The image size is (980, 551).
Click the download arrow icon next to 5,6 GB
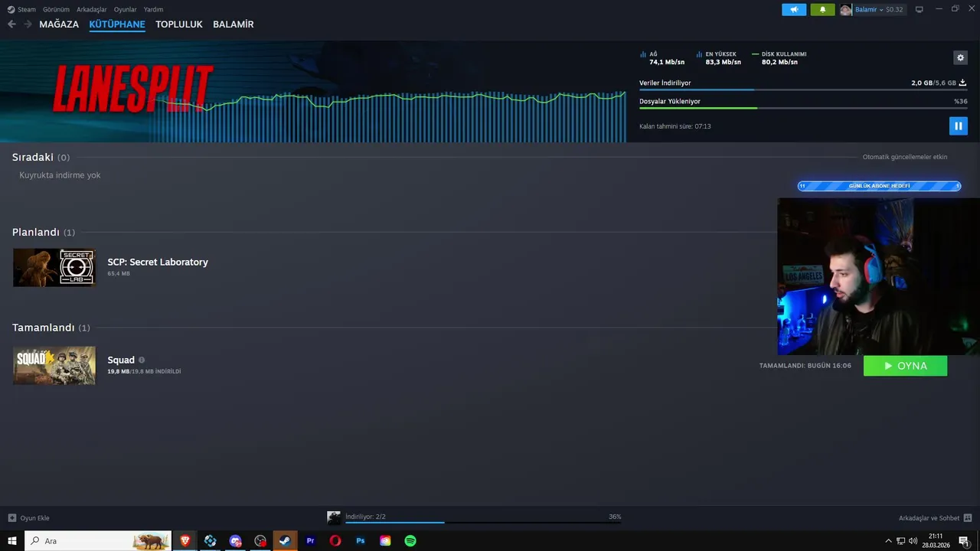point(963,83)
